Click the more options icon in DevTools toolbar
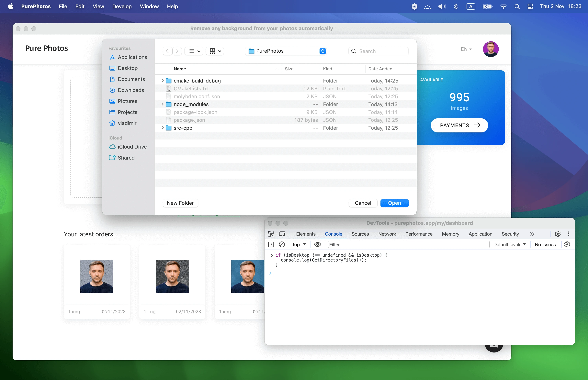This screenshot has height=380, width=588. [568, 234]
